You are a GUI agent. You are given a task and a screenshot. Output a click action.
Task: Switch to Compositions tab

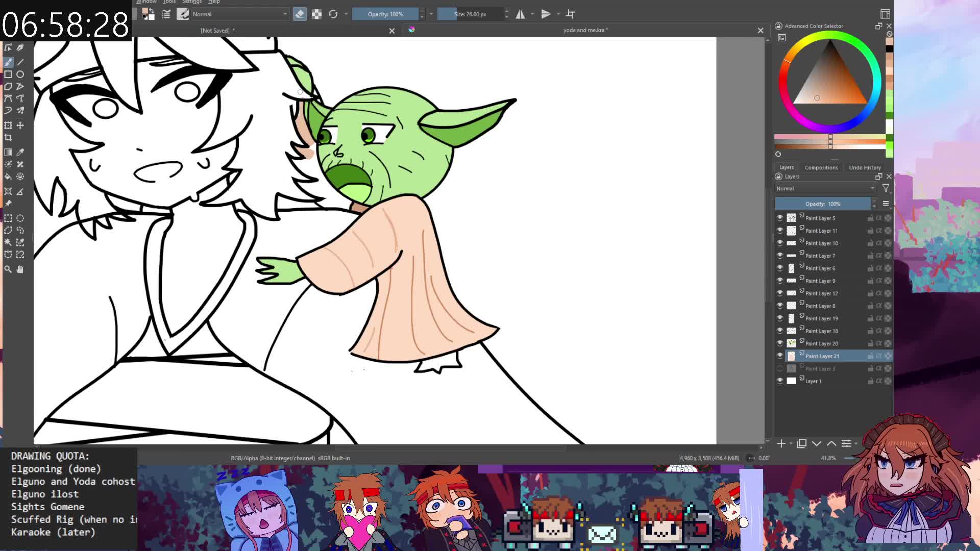[x=821, y=167]
